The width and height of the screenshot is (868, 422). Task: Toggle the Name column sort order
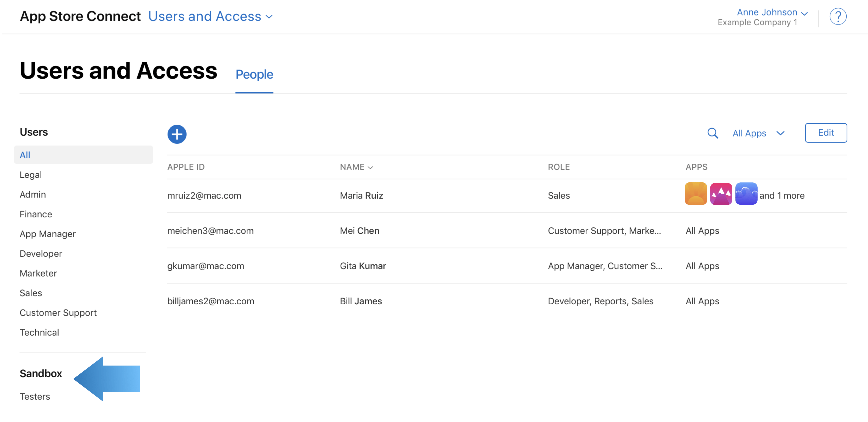coord(356,167)
